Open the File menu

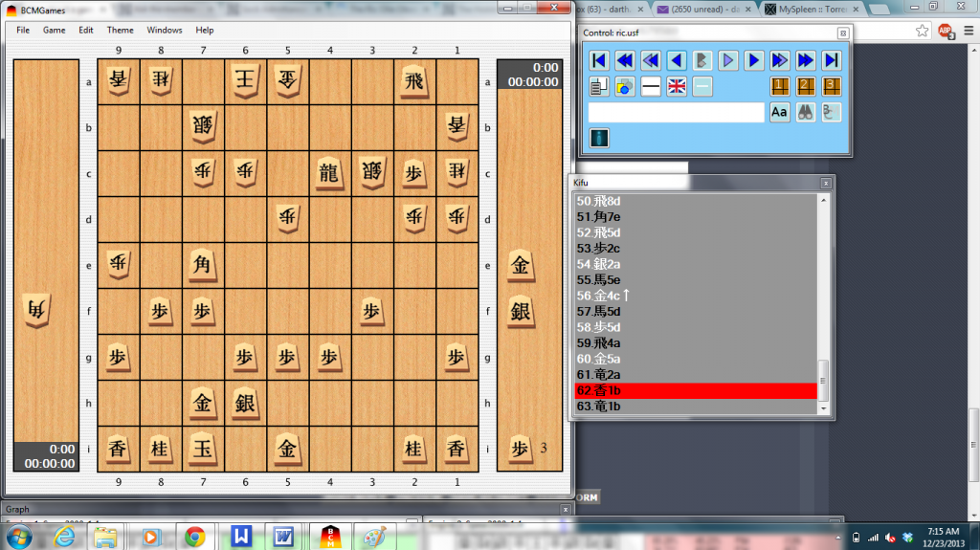(23, 30)
